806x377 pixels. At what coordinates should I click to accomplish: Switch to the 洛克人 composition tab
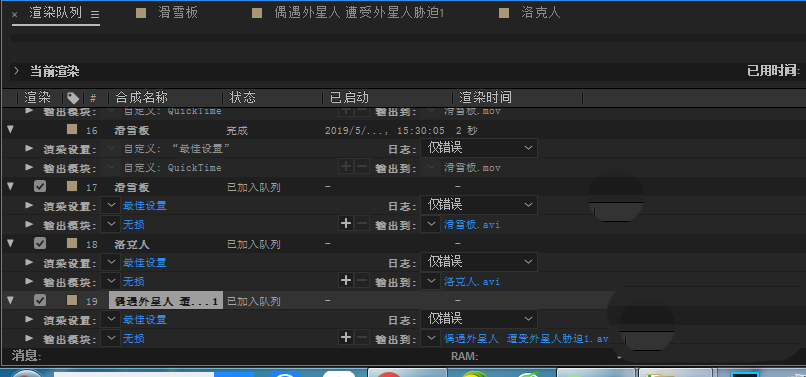click(540, 13)
